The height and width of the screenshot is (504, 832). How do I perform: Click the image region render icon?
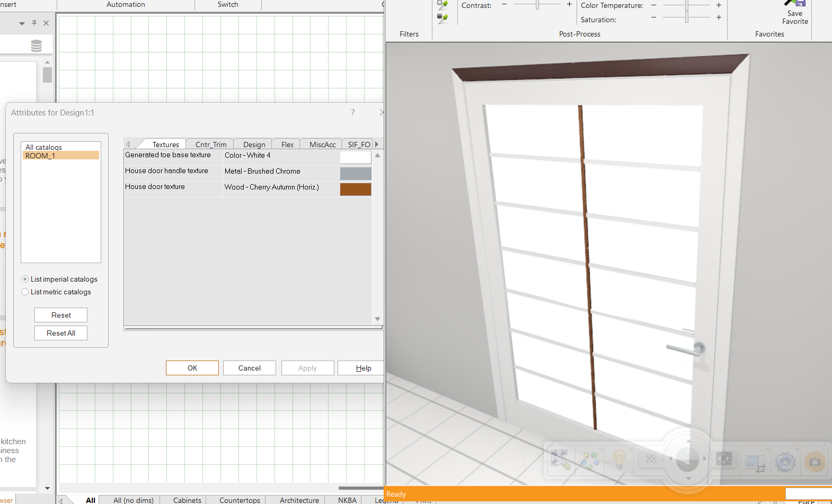click(x=755, y=462)
